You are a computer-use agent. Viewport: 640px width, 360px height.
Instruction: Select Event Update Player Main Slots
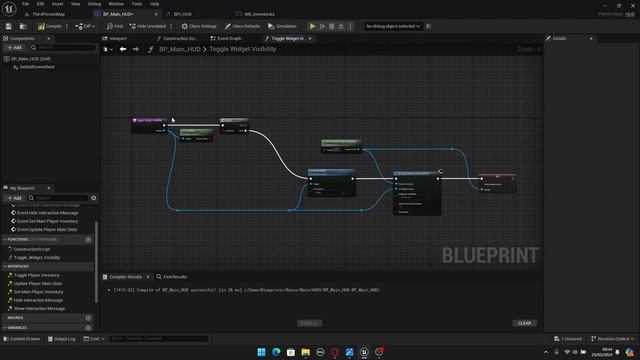[x=47, y=229]
